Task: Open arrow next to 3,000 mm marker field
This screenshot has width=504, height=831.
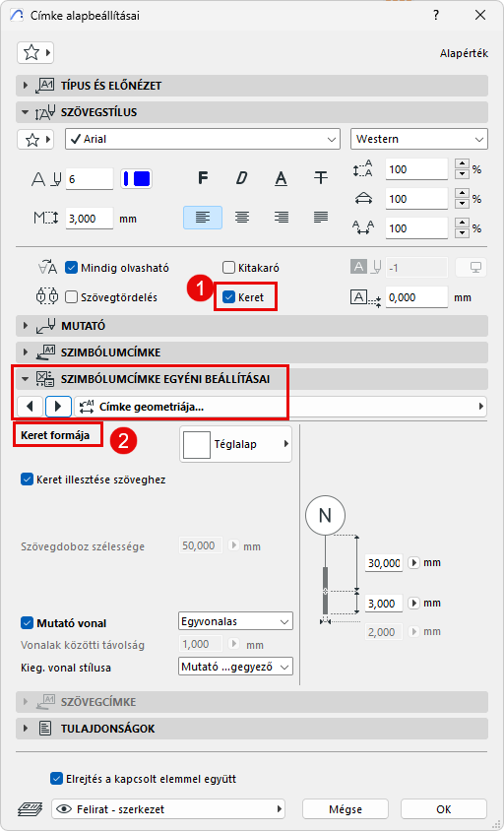Action: coord(413,604)
